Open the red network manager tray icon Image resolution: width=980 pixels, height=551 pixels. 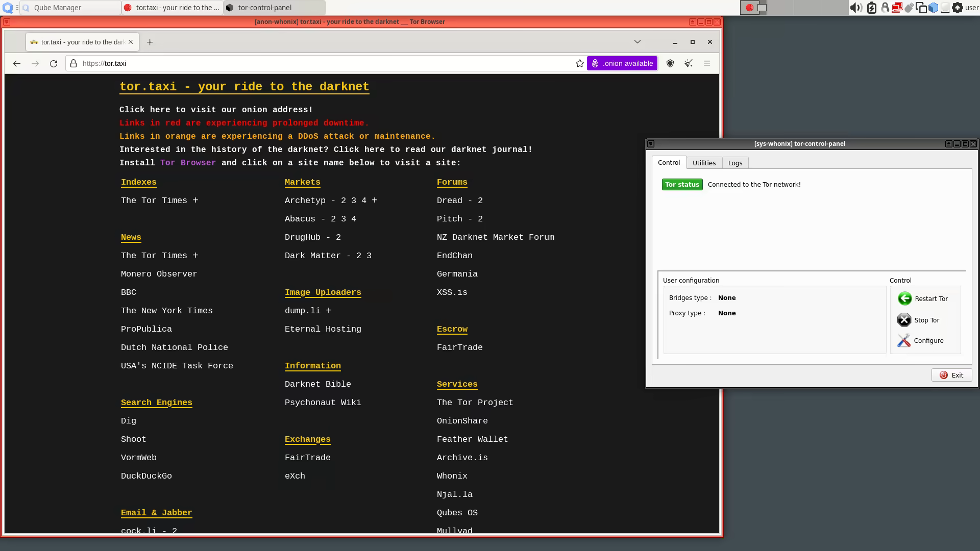point(897,8)
